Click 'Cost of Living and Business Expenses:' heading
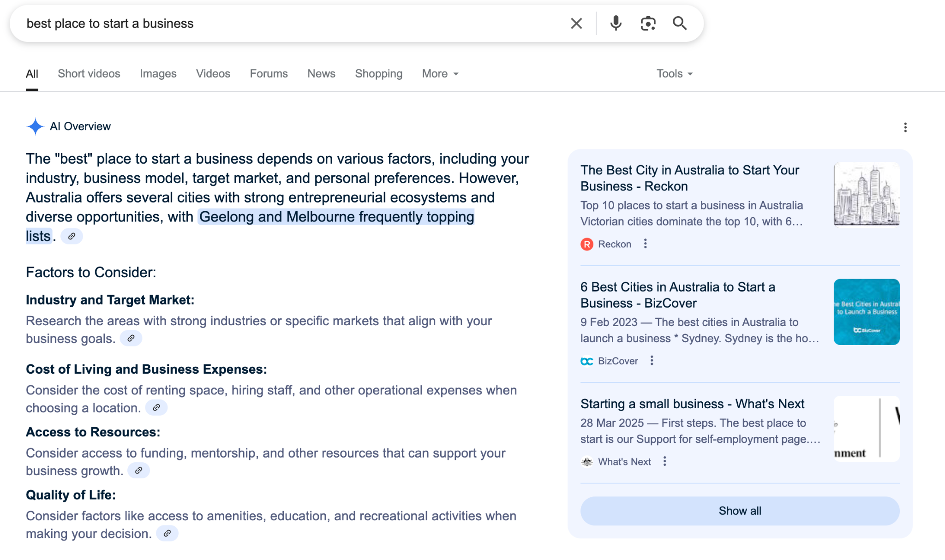The image size is (945, 560). click(x=146, y=369)
